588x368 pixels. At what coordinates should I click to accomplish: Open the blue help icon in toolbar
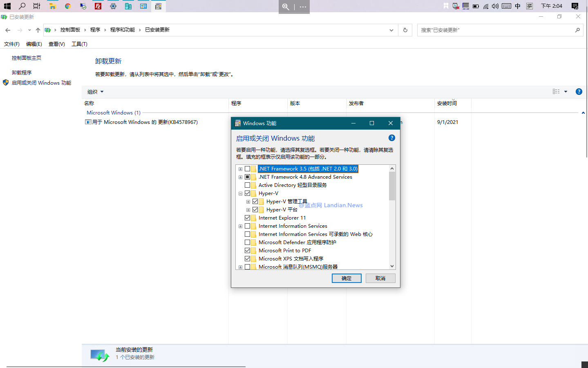point(579,92)
